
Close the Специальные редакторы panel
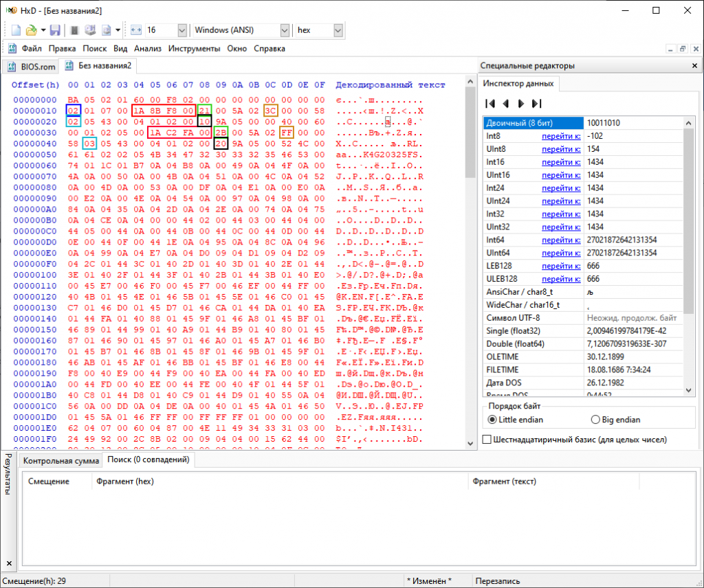tap(694, 65)
